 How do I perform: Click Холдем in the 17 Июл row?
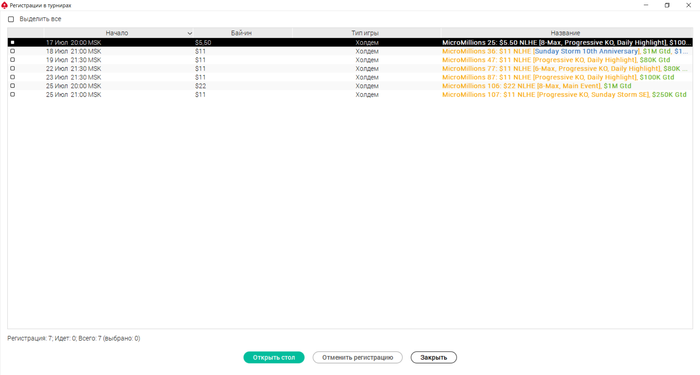coord(367,42)
